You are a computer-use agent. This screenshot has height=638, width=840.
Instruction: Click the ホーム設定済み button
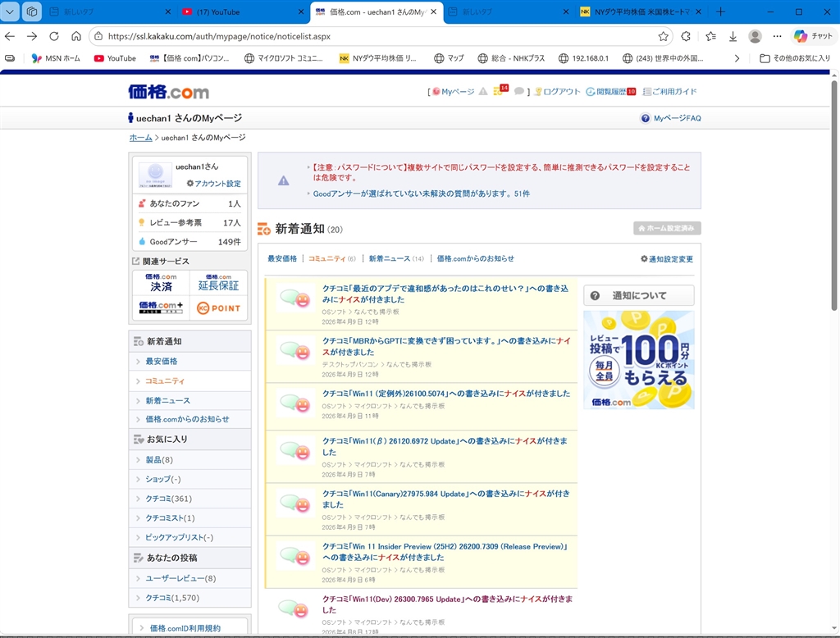(667, 228)
